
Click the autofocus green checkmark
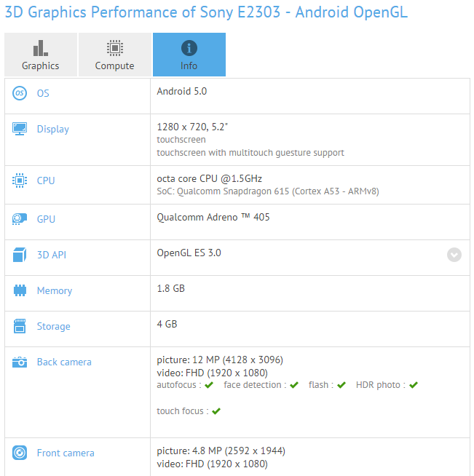pos(209,385)
